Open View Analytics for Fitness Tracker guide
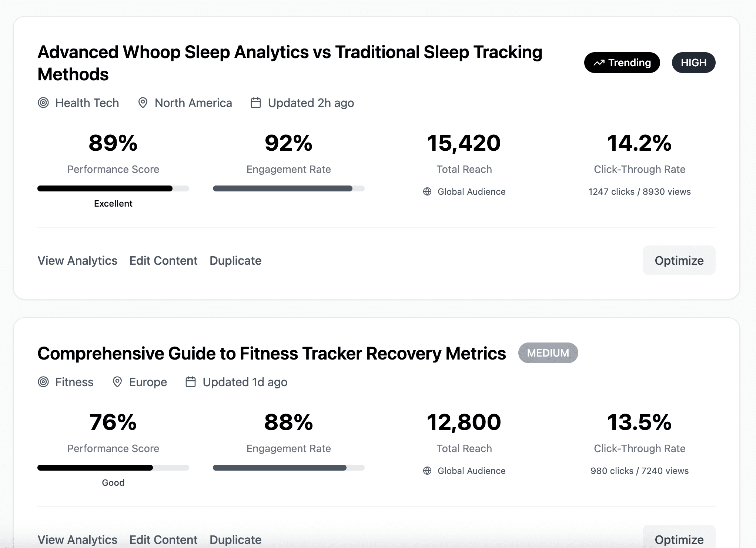 pyautogui.click(x=77, y=539)
